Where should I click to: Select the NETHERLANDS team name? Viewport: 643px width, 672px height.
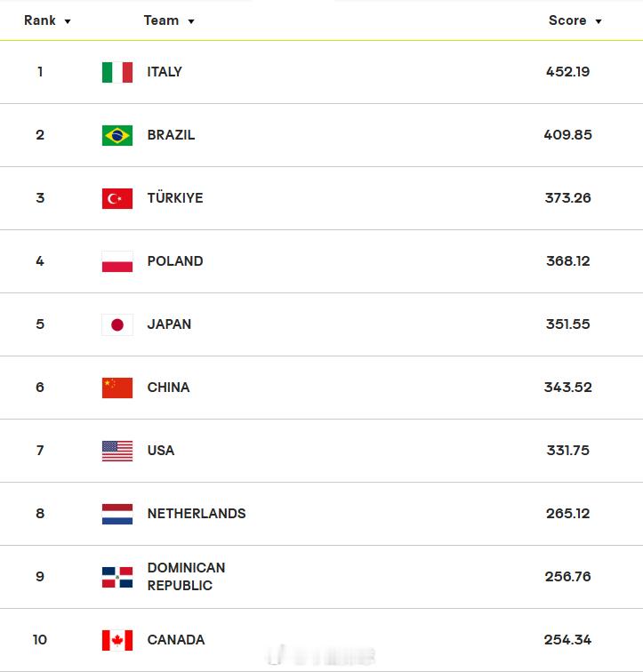197,514
